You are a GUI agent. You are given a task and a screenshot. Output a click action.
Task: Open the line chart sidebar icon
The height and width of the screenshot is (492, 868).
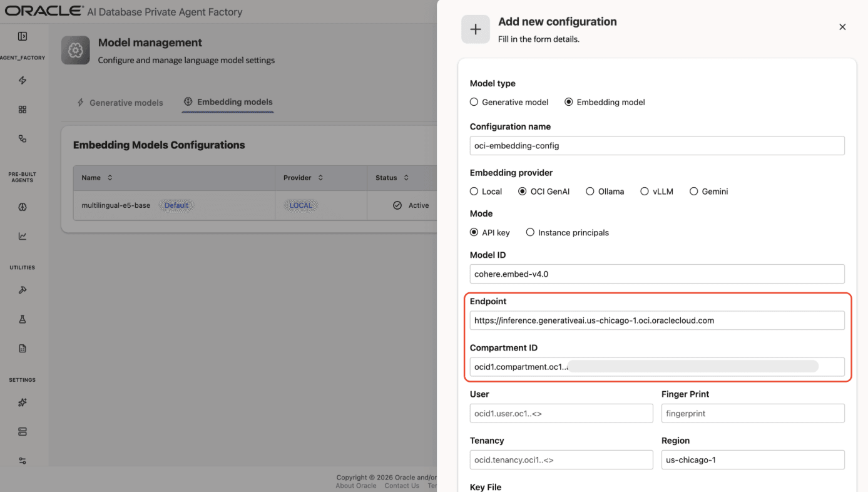[x=23, y=236]
